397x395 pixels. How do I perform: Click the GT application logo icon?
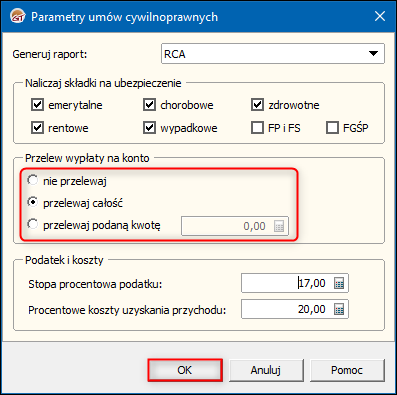18,17
